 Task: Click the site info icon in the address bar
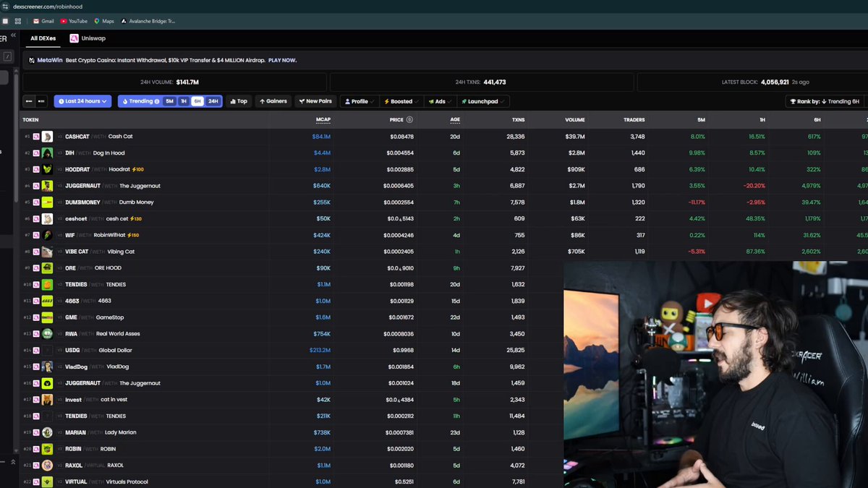pos(6,6)
